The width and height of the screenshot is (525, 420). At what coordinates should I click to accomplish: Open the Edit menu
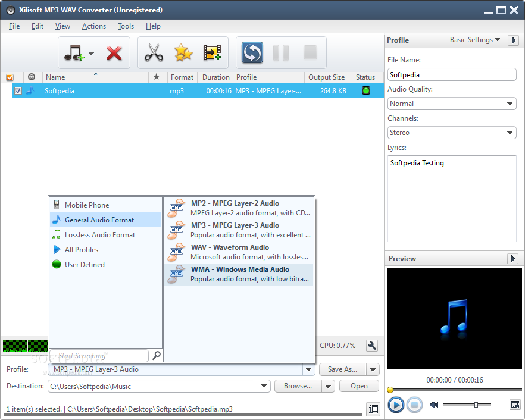point(37,26)
